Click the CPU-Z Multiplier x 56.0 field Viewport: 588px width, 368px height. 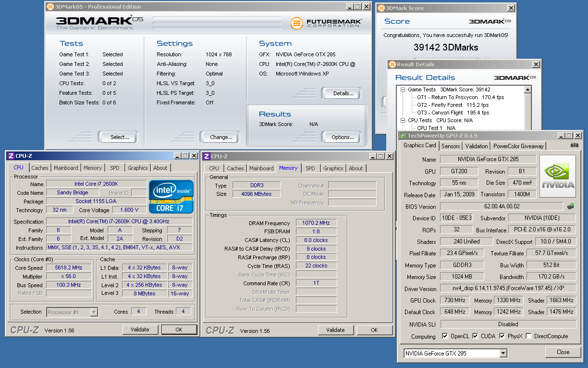click(x=69, y=276)
